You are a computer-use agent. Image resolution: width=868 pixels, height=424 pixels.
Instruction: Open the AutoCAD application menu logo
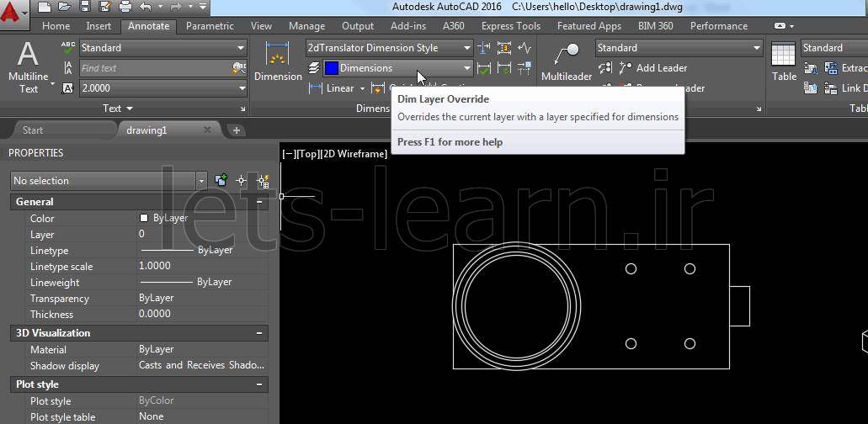pyautogui.click(x=13, y=11)
